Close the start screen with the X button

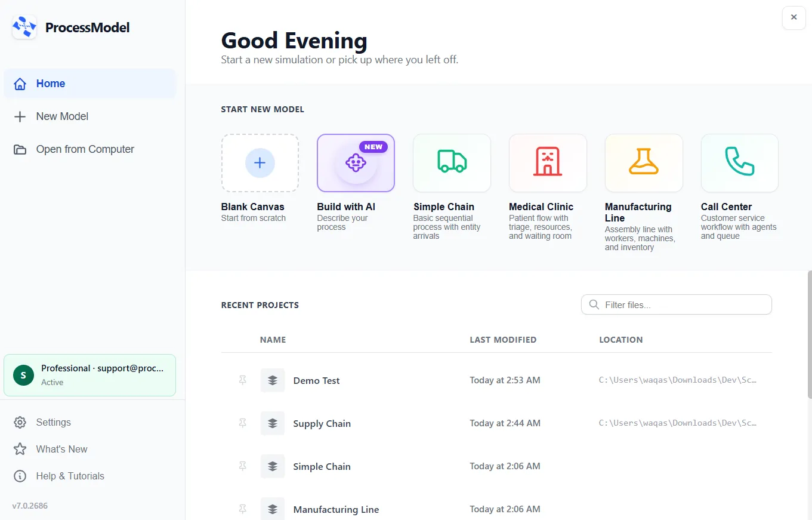click(794, 17)
